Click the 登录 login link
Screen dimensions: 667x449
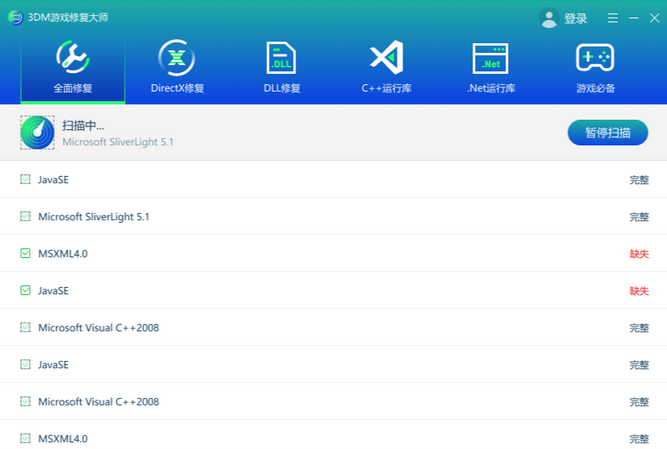(576, 19)
